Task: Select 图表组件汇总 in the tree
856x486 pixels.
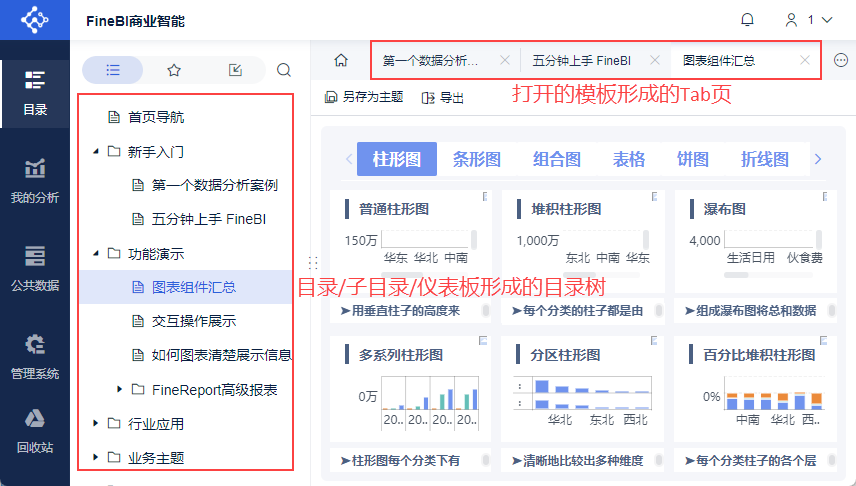Action: (186, 287)
